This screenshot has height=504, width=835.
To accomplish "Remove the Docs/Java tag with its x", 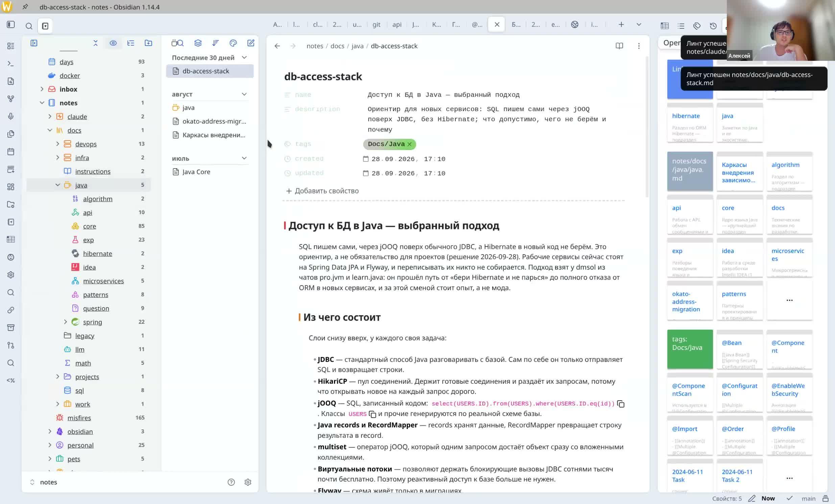I will click(x=410, y=144).
